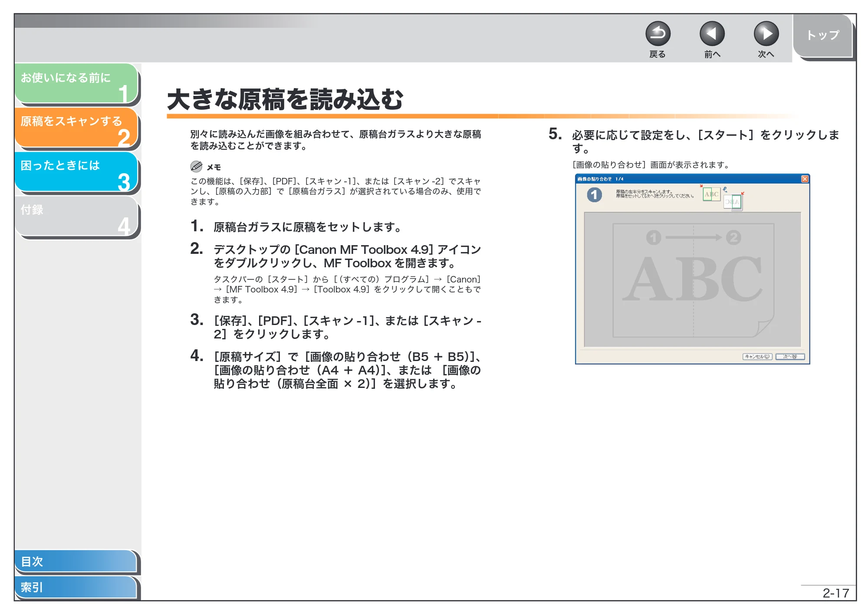This screenshot has height=614, width=868.
Task: Click the ABC document guide icon in dialog
Action: [x=711, y=194]
